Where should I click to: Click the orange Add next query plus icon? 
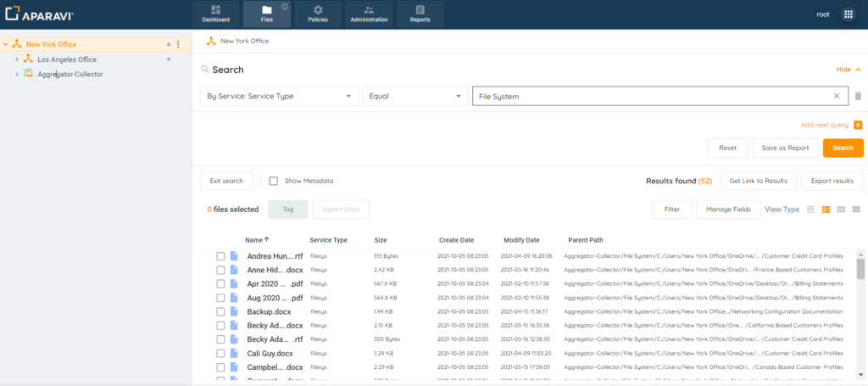click(858, 125)
